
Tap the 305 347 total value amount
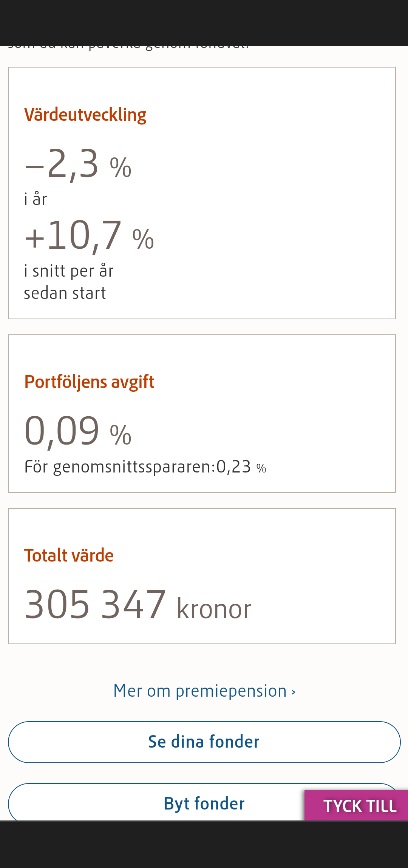(95, 605)
